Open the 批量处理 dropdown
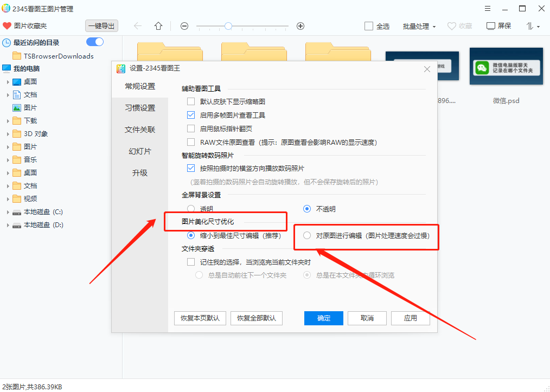 [417, 25]
